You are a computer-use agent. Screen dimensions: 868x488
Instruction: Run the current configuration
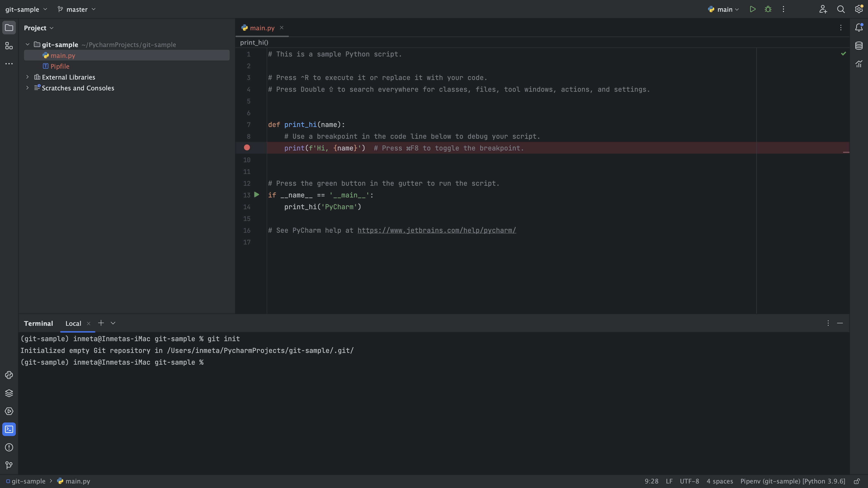752,9
